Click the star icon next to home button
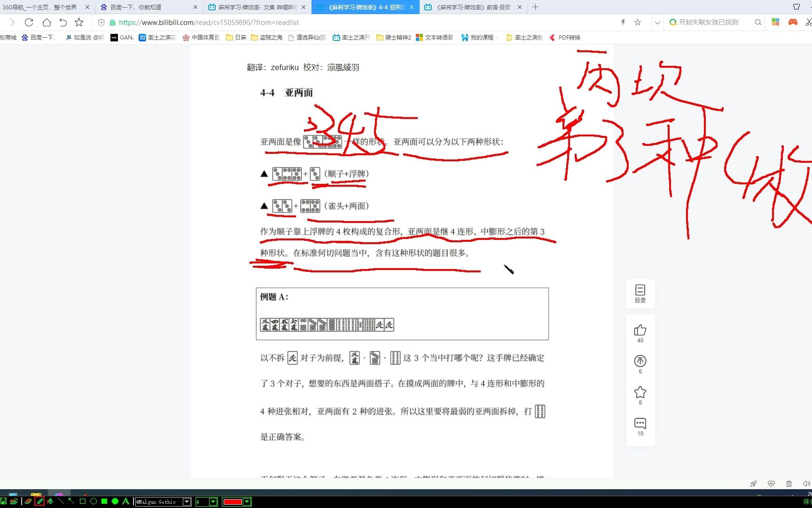The height and width of the screenshot is (508, 812). [79, 22]
